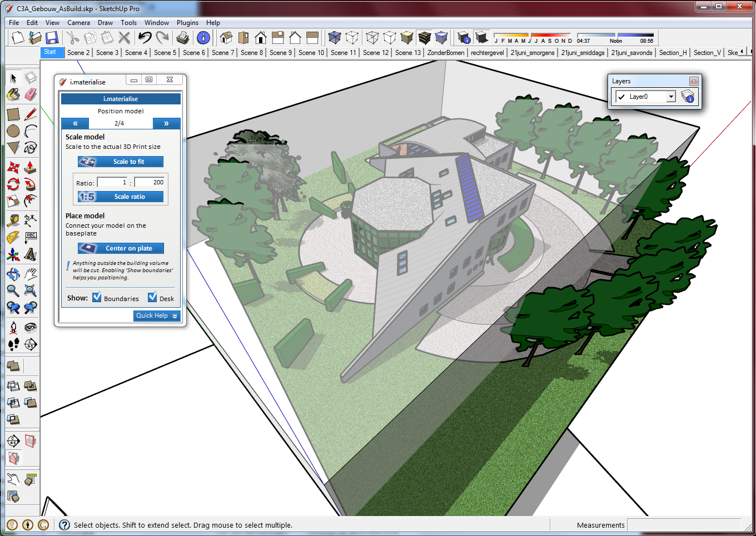Switch to 21juni_smiddags scene tab
The height and width of the screenshot is (536, 756).
click(583, 53)
